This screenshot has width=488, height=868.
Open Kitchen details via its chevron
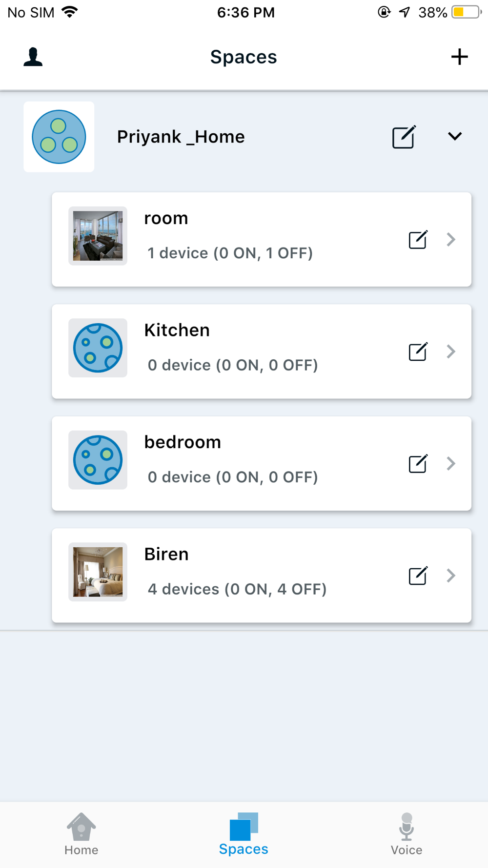click(451, 351)
